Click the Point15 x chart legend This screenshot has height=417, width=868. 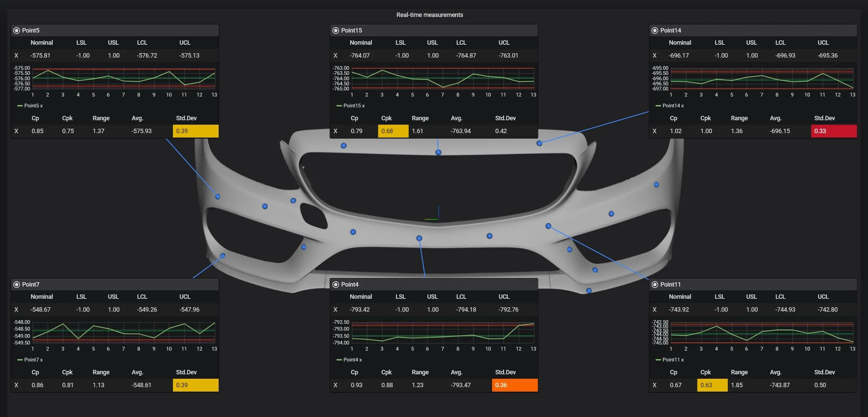coord(351,106)
